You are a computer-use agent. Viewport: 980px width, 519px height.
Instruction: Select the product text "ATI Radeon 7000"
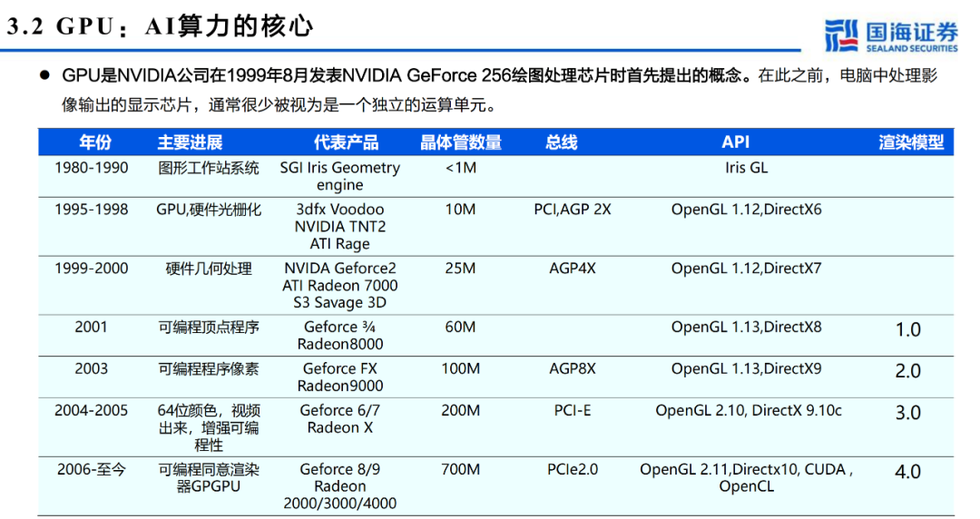[x=339, y=286]
